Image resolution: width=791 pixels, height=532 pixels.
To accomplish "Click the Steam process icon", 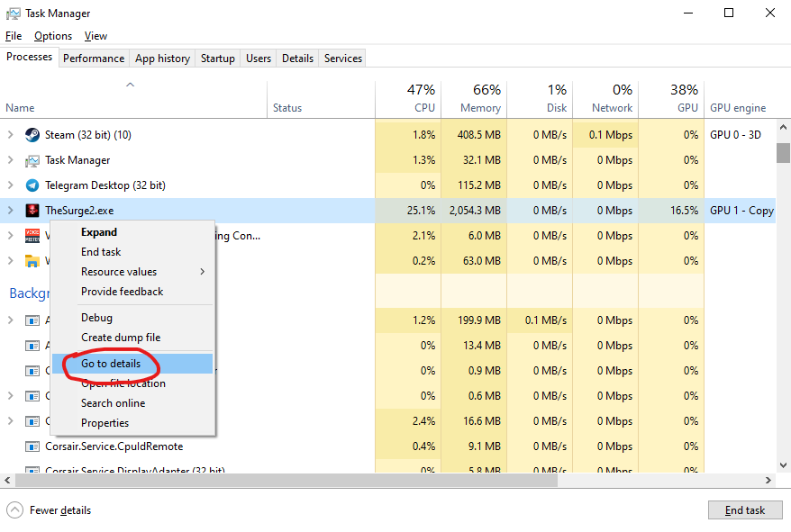I will click(32, 135).
